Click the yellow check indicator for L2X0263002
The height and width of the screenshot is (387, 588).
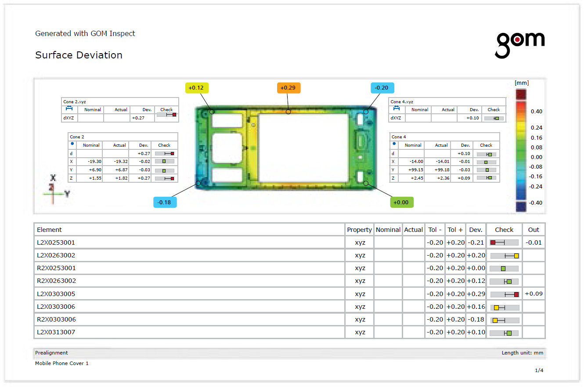click(516, 256)
